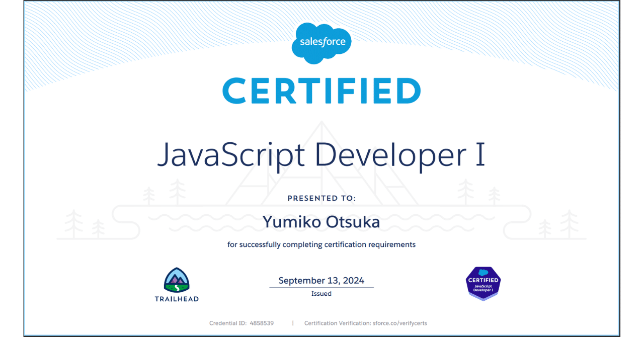This screenshot has height=337, width=644.
Task: Click the successfully completing certification requirements line
Action: (321, 245)
